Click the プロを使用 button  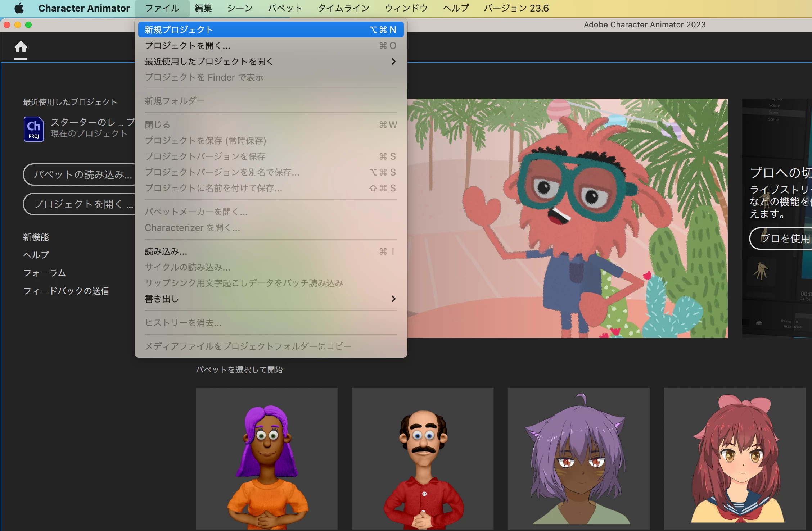pyautogui.click(x=783, y=238)
